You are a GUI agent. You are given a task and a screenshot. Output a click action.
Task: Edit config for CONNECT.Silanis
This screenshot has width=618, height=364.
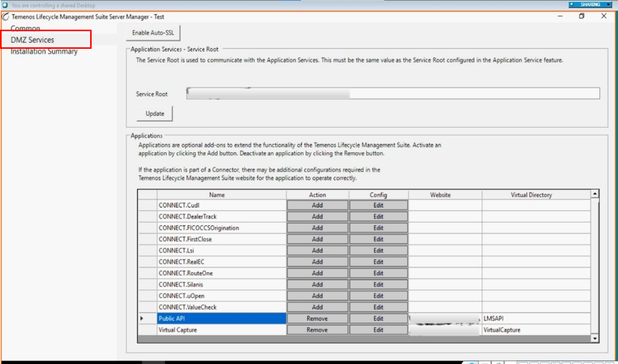coord(378,284)
